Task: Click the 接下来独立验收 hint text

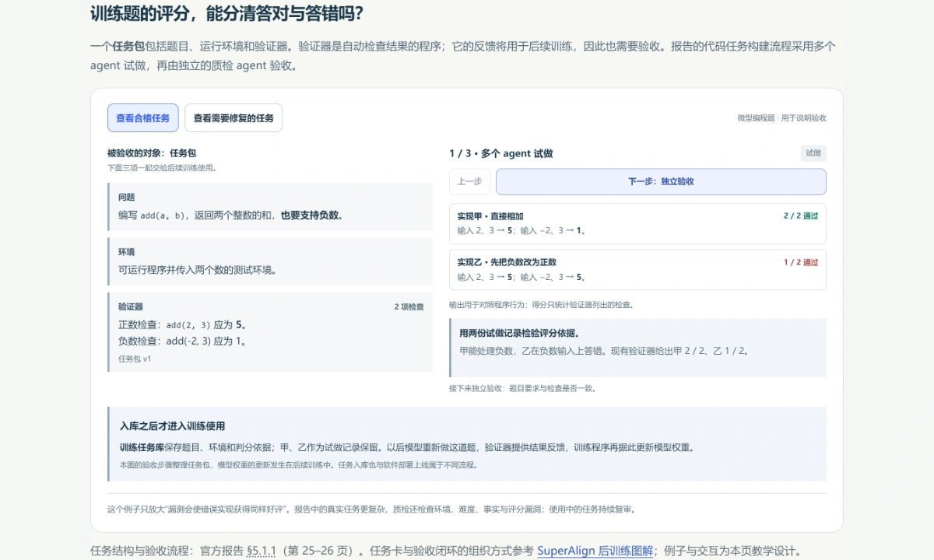Action: [x=522, y=388]
